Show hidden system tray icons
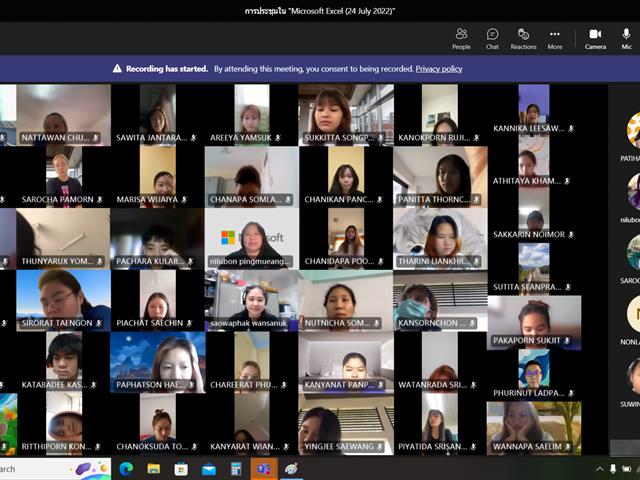This screenshot has height=480, width=640. [x=600, y=469]
